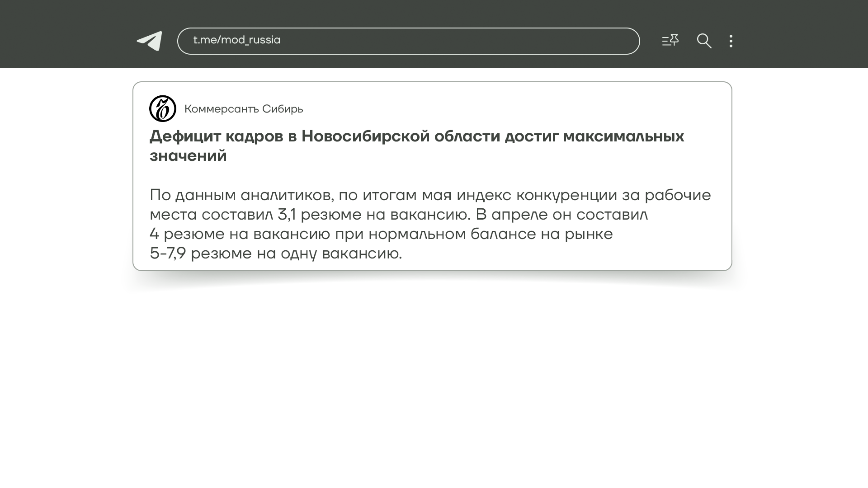Click last line 5-7,9 резюме на одну вакансию

275,253
